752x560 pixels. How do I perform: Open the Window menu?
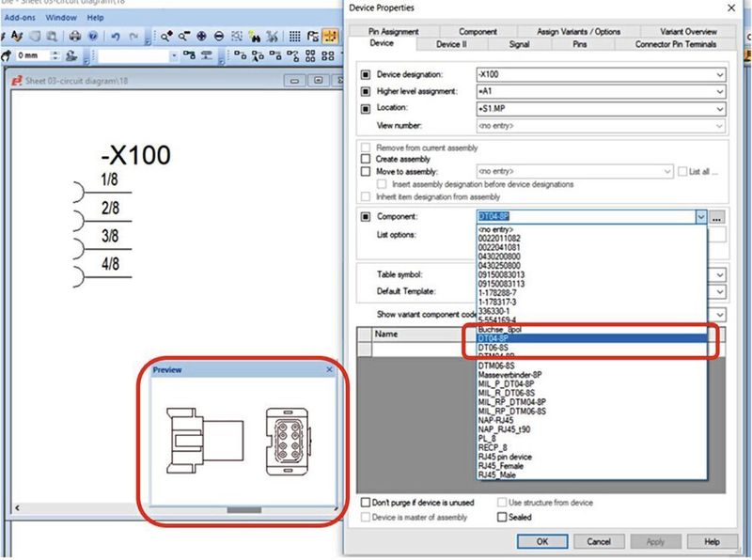61,17
